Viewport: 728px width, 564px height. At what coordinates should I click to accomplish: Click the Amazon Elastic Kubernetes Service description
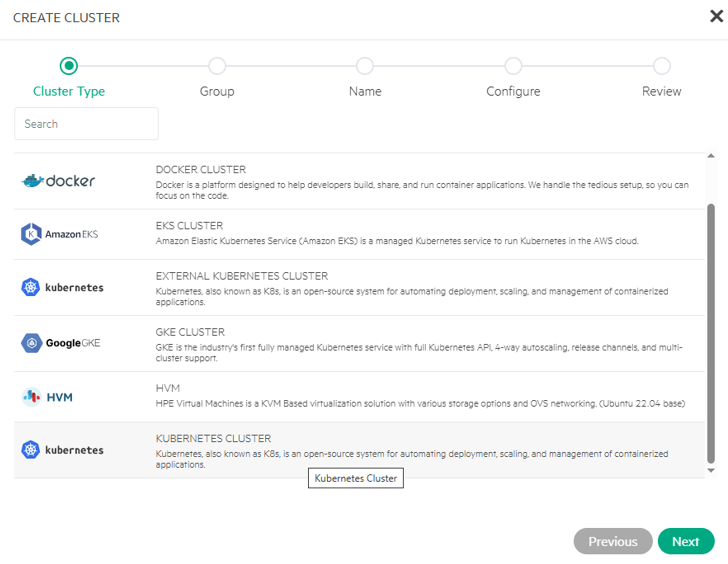[397, 241]
